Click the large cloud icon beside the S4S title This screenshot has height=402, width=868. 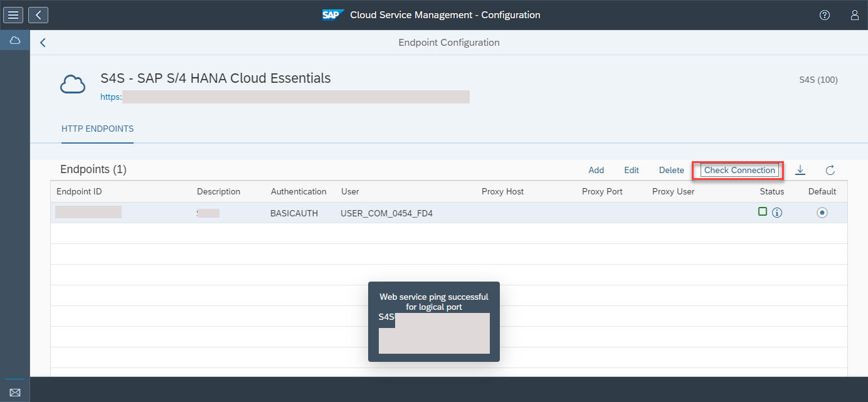73,84
